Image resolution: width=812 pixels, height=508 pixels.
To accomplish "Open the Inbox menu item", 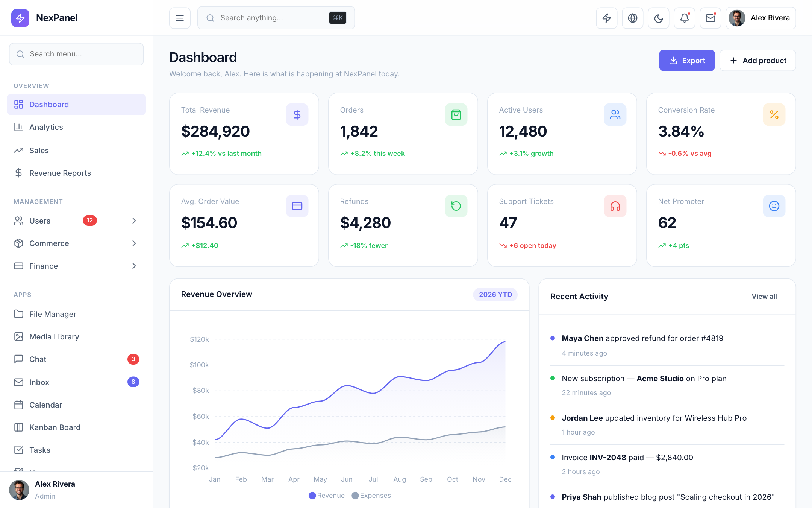I will [x=76, y=382].
